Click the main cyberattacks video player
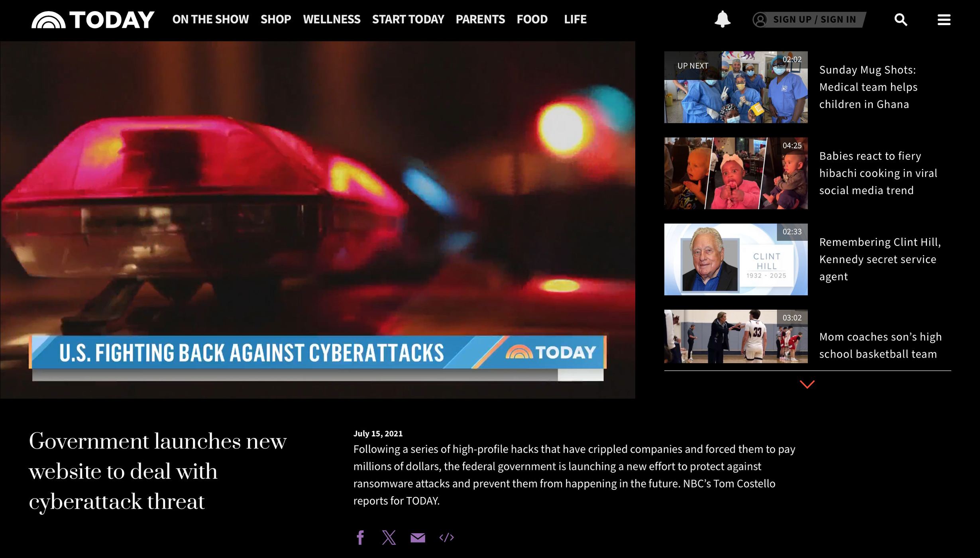Image resolution: width=980 pixels, height=558 pixels. tap(318, 220)
